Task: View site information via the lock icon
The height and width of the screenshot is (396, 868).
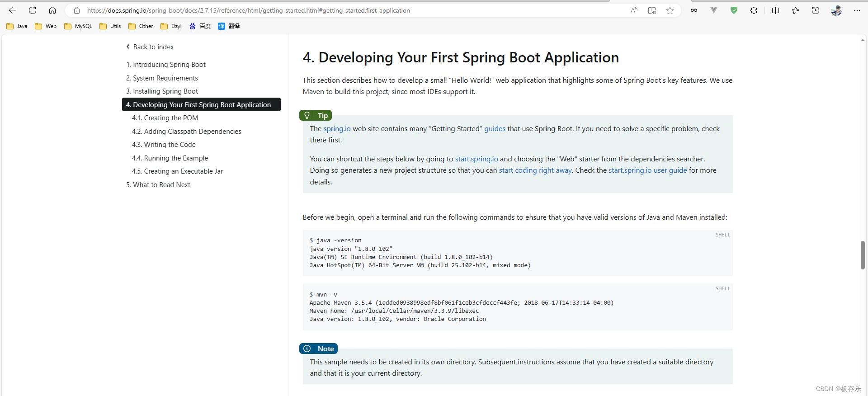Action: point(77,10)
